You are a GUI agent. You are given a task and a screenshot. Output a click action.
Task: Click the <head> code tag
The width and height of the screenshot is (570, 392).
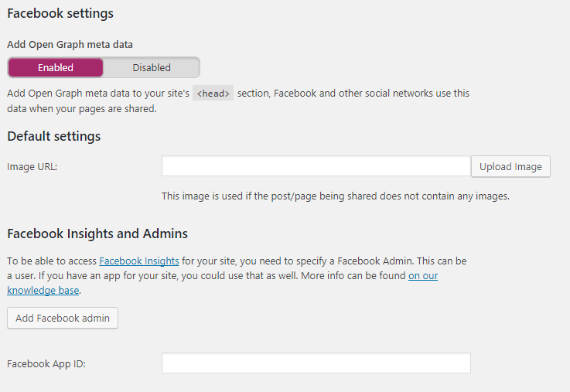tap(213, 94)
